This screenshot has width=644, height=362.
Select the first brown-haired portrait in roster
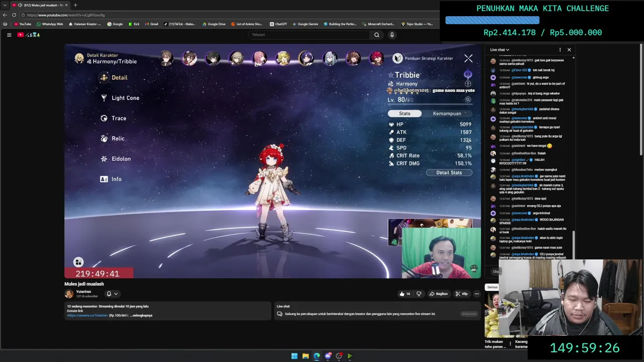point(167,58)
